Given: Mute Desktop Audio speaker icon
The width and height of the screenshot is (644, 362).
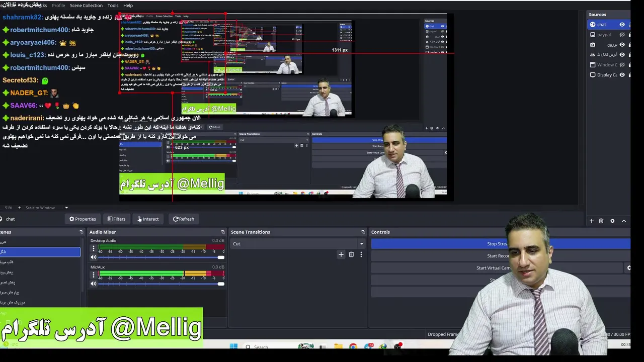Looking at the screenshot, I should click(93, 257).
